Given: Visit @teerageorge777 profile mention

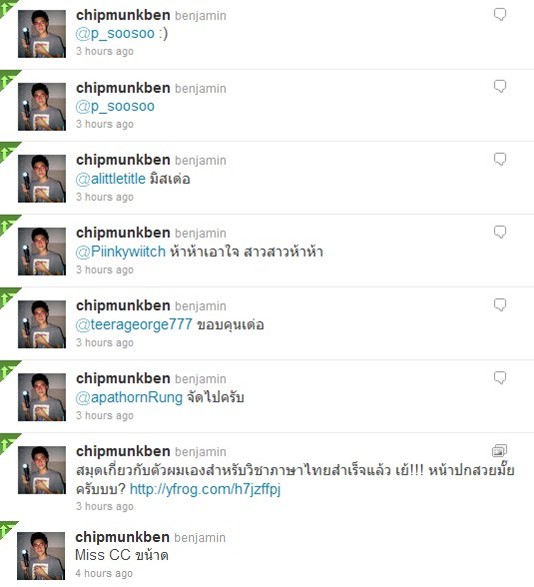Looking at the screenshot, I should pos(134,325).
